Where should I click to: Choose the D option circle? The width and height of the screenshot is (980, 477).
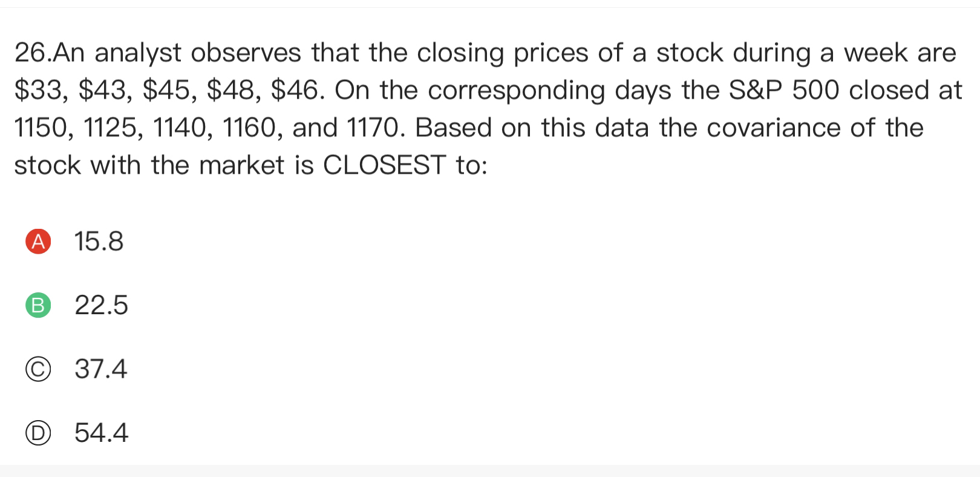pos(38,433)
